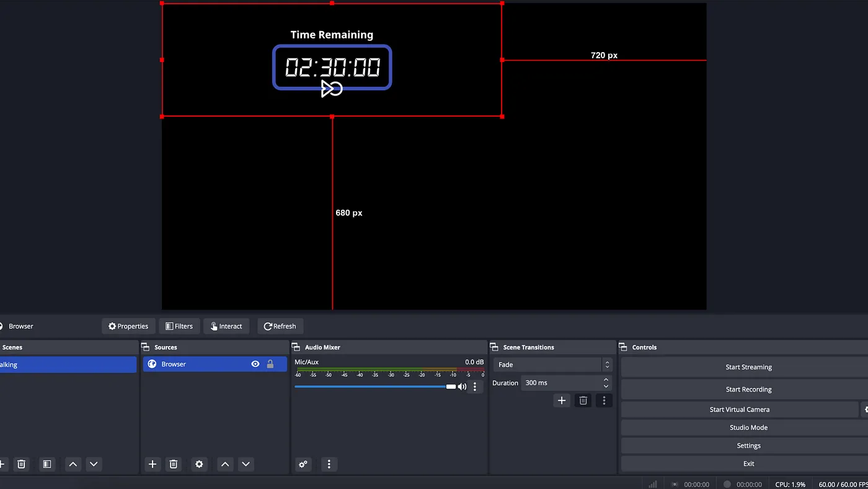The height and width of the screenshot is (489, 868).
Task: Open Mic/Aux options three-dot menu
Action: pos(475,387)
